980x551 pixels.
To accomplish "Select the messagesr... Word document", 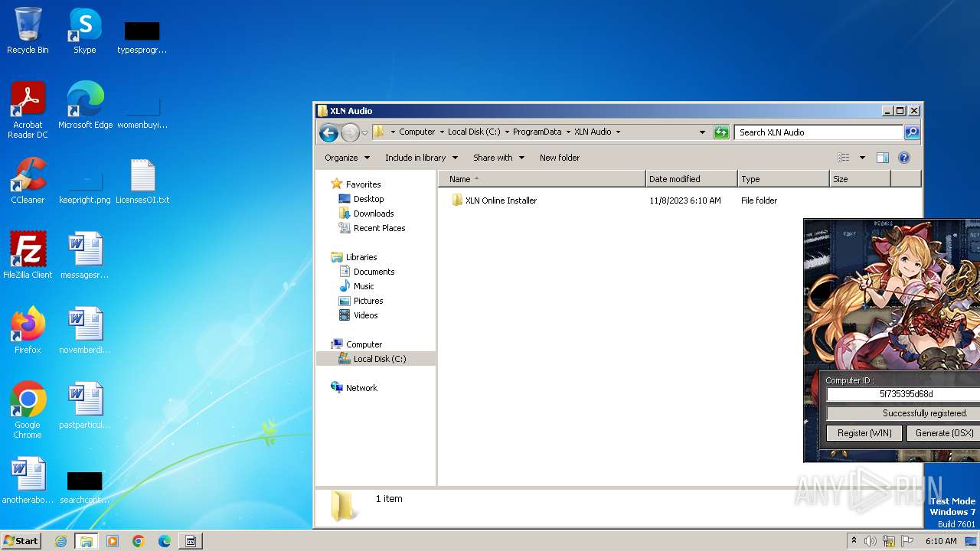I will click(84, 256).
